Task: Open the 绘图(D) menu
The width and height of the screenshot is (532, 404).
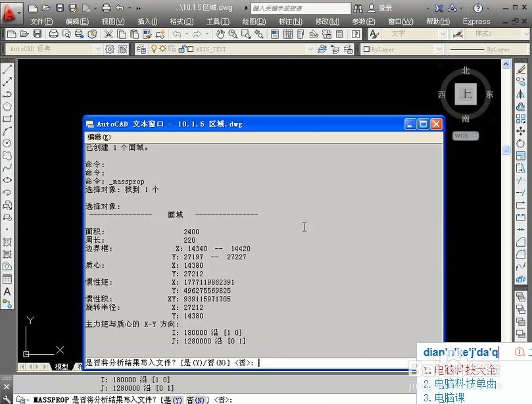Action: pyautogui.click(x=254, y=22)
